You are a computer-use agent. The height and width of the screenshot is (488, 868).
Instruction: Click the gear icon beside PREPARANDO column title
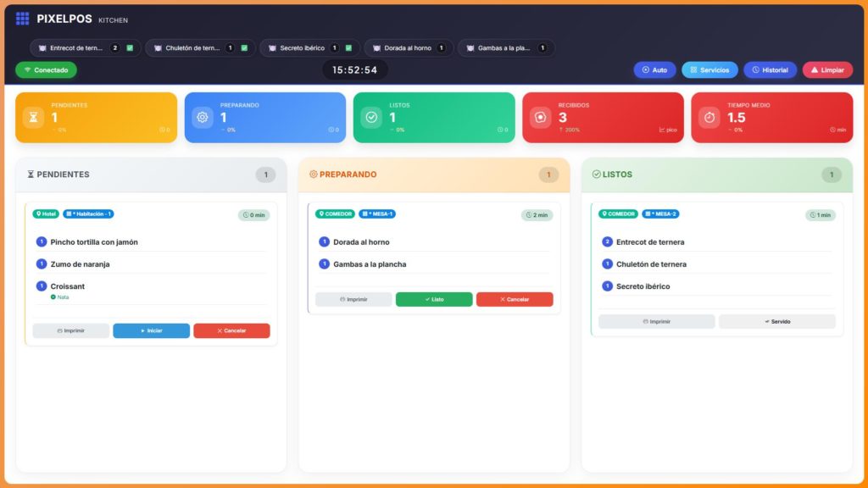[x=314, y=175]
